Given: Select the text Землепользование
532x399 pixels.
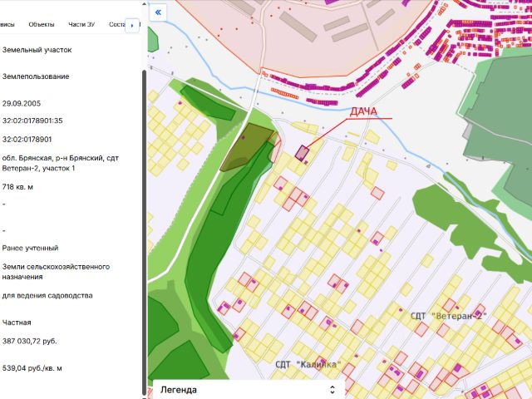Looking at the screenshot, I should pyautogui.click(x=36, y=76).
